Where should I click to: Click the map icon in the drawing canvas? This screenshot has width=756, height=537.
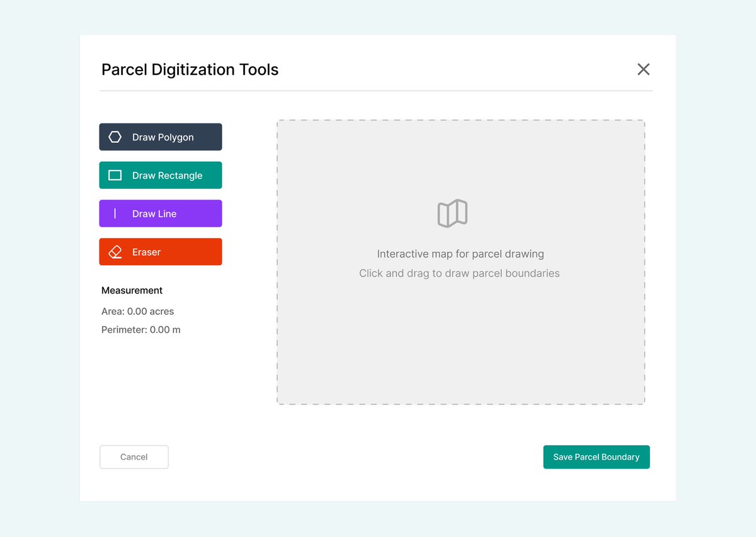pos(452,213)
